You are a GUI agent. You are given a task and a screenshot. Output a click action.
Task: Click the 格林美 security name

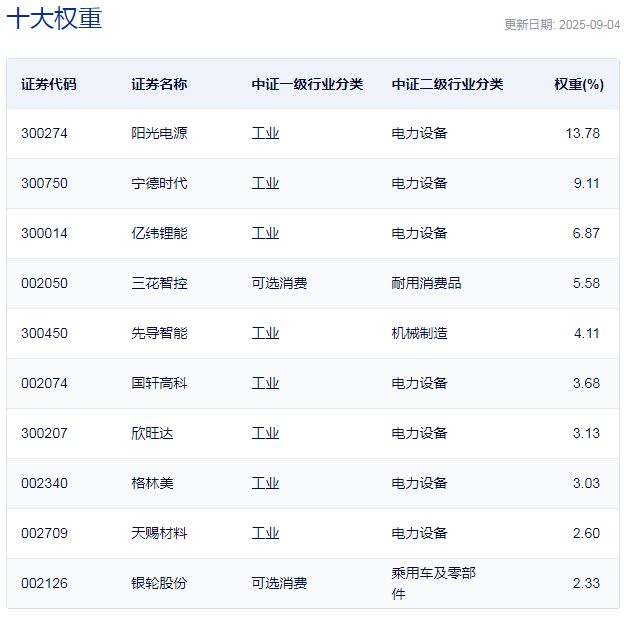click(152, 483)
